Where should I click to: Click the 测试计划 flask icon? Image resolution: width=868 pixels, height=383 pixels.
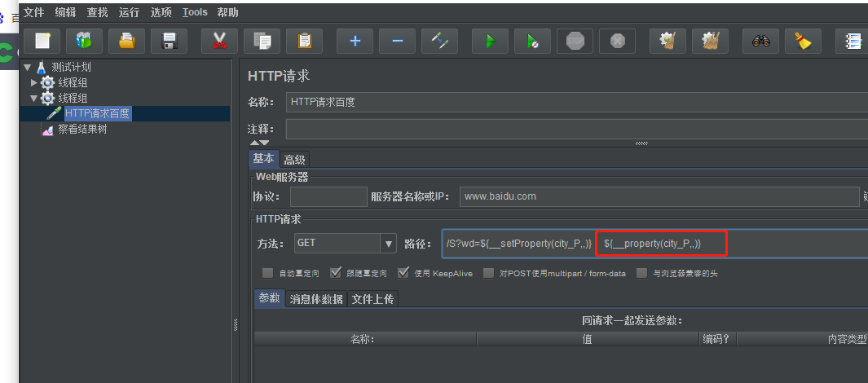click(x=41, y=68)
